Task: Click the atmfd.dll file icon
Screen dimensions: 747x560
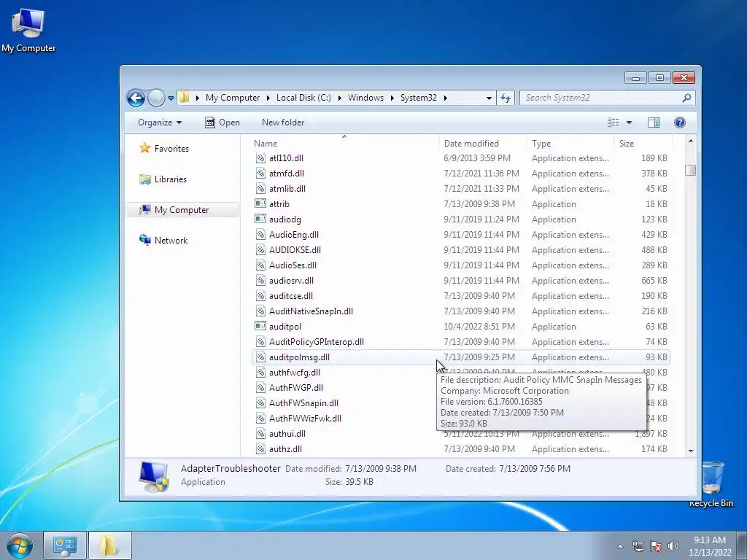Action: click(260, 174)
